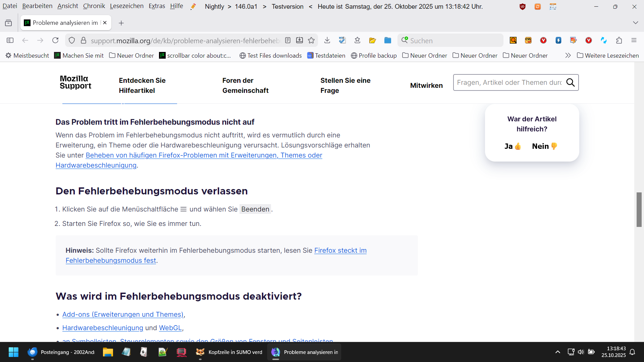The image size is (644, 362).
Task: Open the downloads panel arrow icon
Action: 327,41
